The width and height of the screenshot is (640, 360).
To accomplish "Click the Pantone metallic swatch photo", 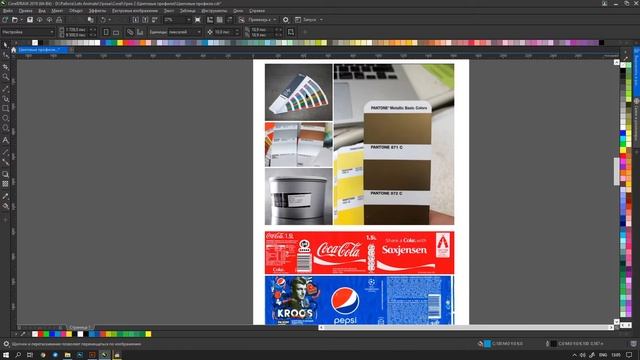I will [x=394, y=144].
